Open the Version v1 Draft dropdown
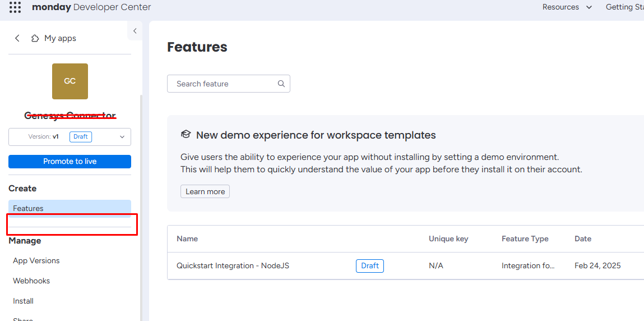The height and width of the screenshot is (321, 644). point(70,137)
